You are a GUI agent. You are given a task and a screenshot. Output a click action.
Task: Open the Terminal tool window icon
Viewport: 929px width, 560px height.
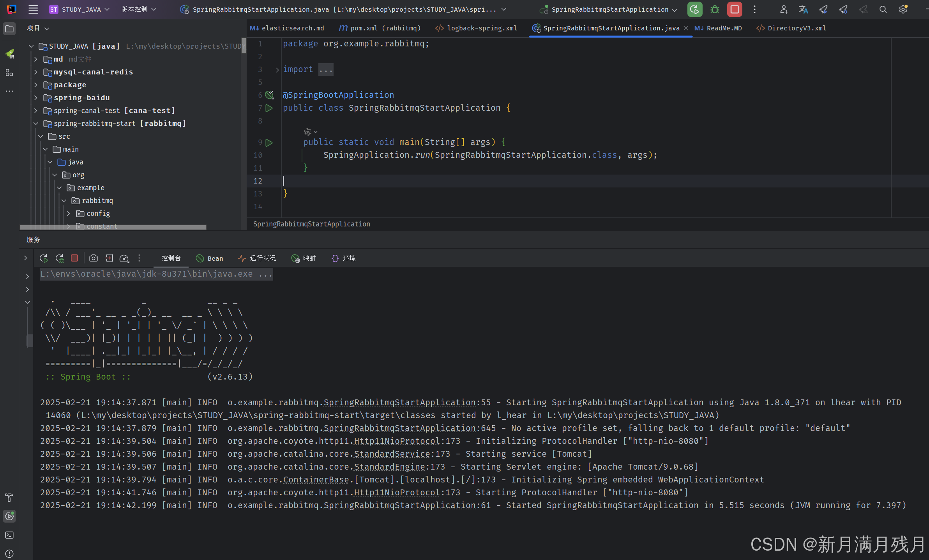point(9,535)
